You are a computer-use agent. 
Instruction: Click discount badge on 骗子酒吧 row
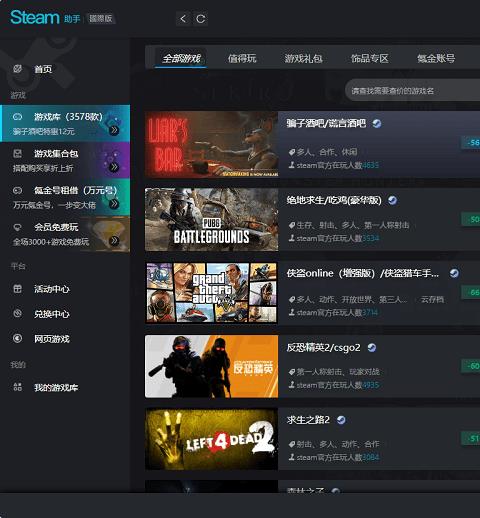point(471,143)
